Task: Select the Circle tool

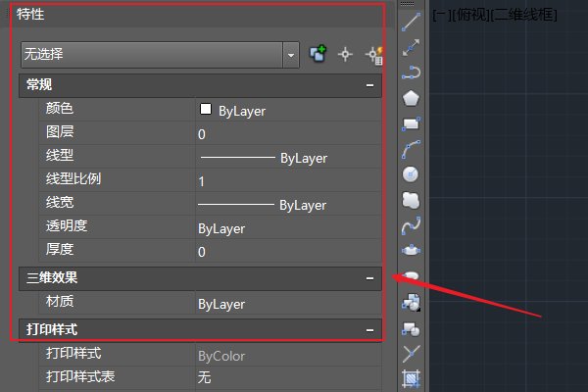Action: (411, 174)
